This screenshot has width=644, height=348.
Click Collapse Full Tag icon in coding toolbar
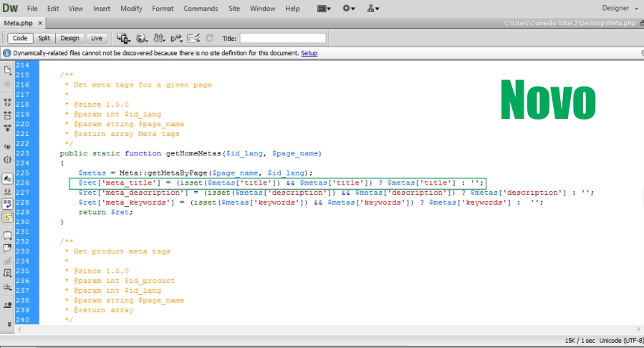click(7, 102)
